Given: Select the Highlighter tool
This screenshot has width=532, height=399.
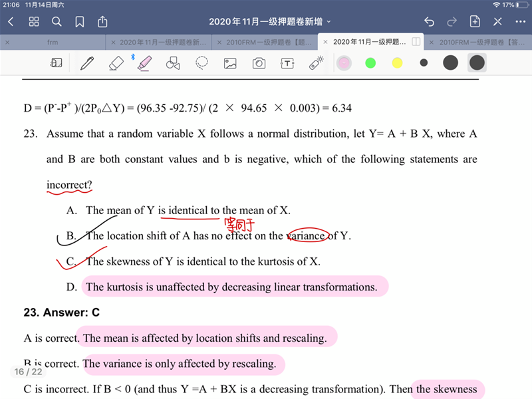Looking at the screenshot, I should 144,63.
